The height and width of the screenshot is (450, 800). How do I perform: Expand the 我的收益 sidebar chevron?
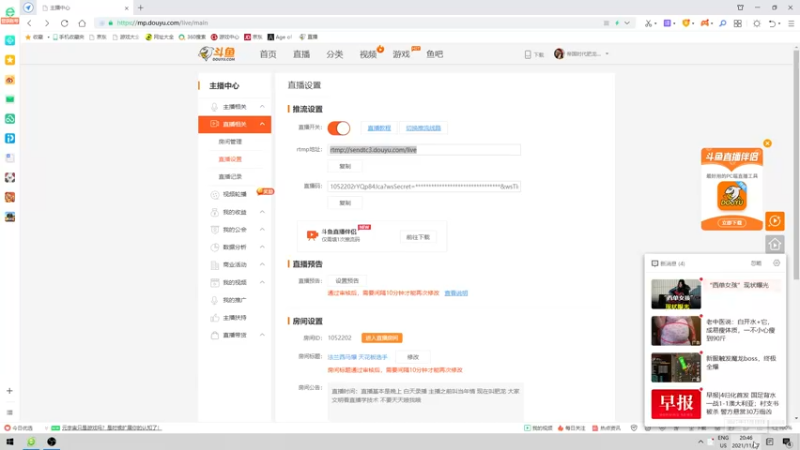(262, 212)
